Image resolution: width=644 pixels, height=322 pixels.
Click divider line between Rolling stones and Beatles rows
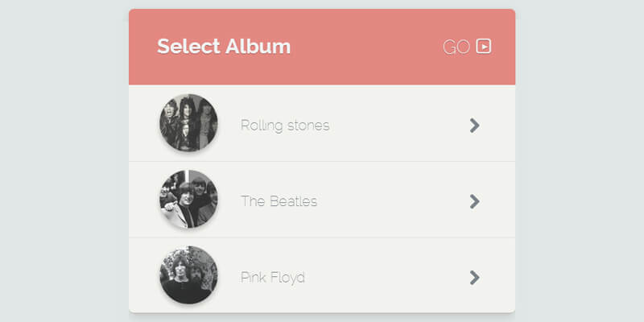pyautogui.click(x=322, y=161)
